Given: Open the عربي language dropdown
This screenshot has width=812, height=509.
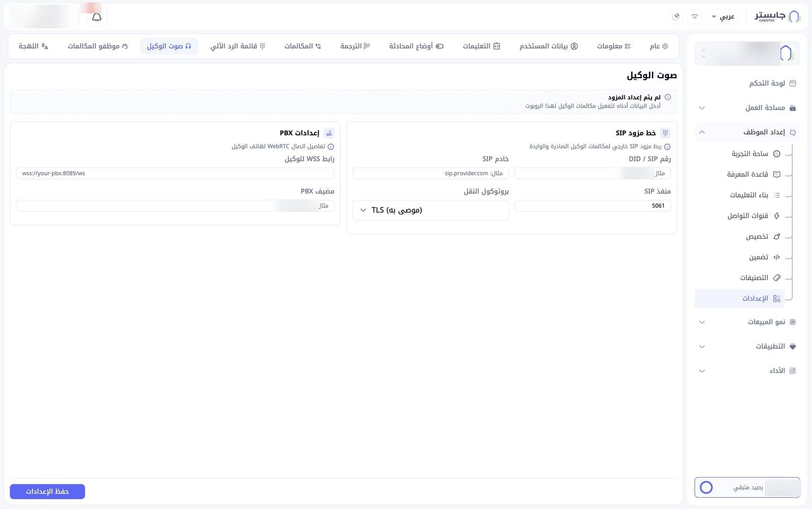Looking at the screenshot, I should [x=723, y=17].
